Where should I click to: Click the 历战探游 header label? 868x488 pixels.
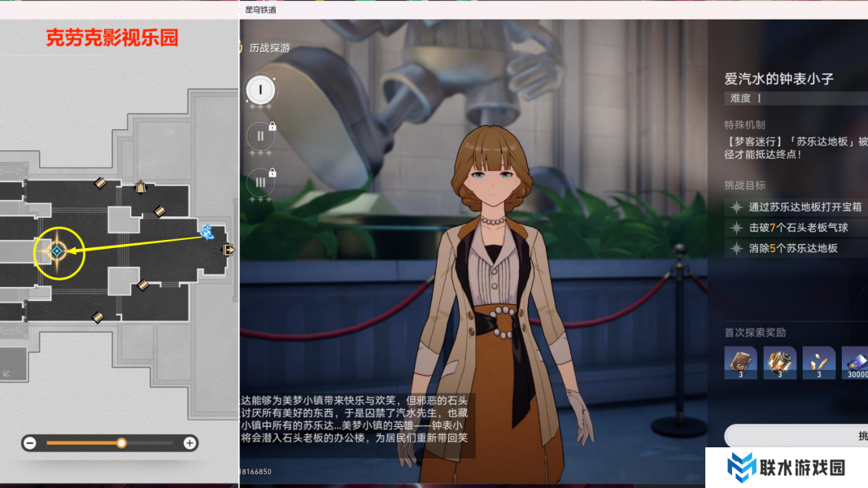coord(269,48)
